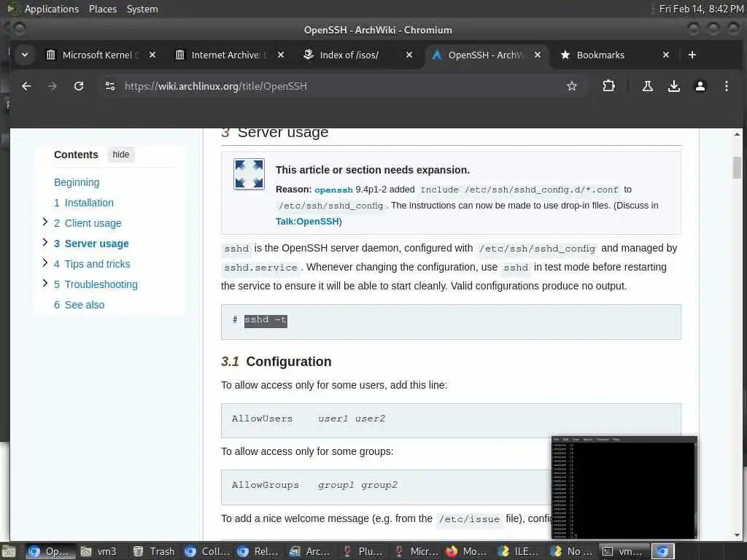Go to Server usage contents link
Image resolution: width=747 pixels, height=560 pixels.
coord(91,244)
